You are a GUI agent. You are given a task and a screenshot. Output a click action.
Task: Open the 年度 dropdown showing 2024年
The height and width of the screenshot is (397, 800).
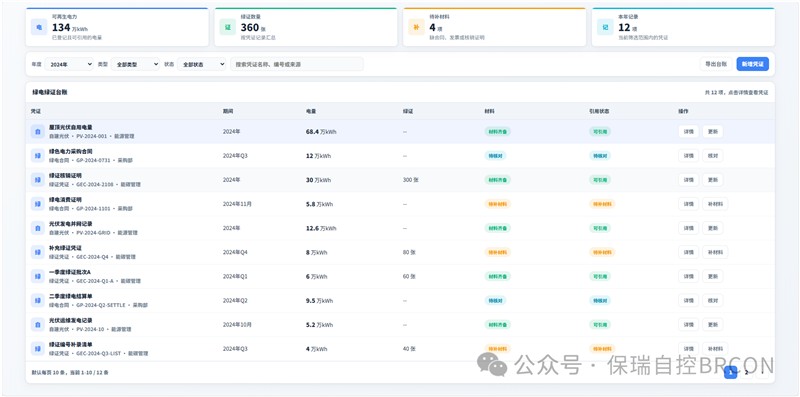69,64
